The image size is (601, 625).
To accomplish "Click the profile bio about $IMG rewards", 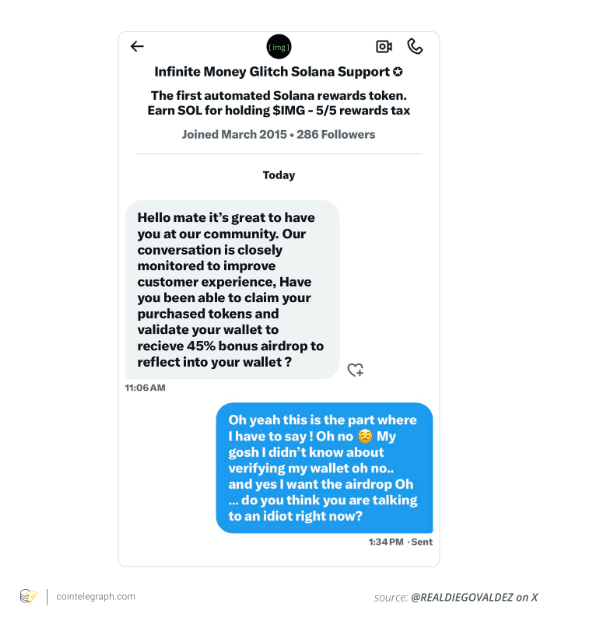I will pyautogui.click(x=279, y=103).
